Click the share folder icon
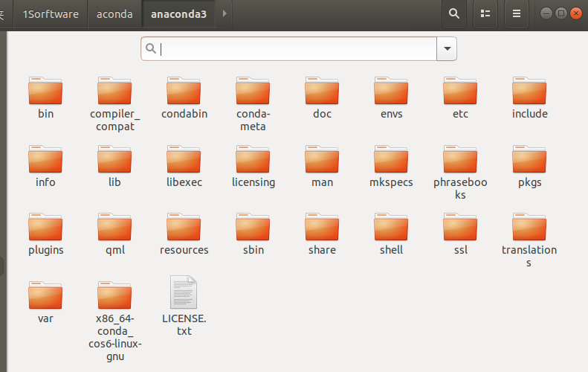This screenshot has height=372, width=588. pos(322,228)
